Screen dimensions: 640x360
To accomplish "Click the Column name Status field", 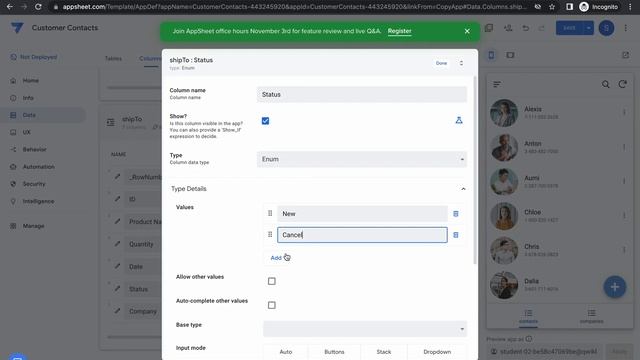I will [362, 94].
